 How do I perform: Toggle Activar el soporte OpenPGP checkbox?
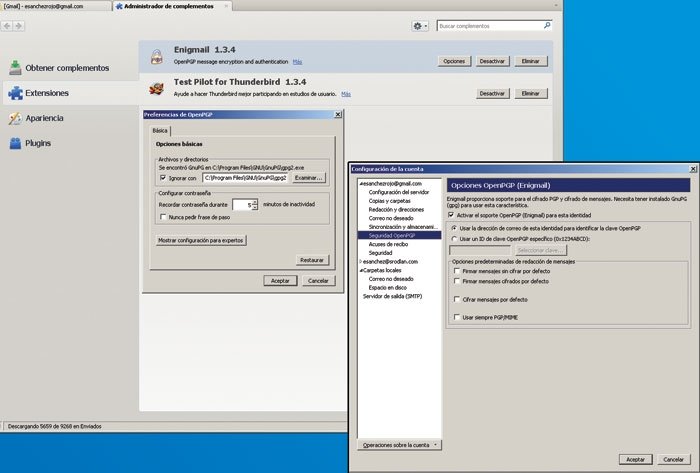coord(451,215)
